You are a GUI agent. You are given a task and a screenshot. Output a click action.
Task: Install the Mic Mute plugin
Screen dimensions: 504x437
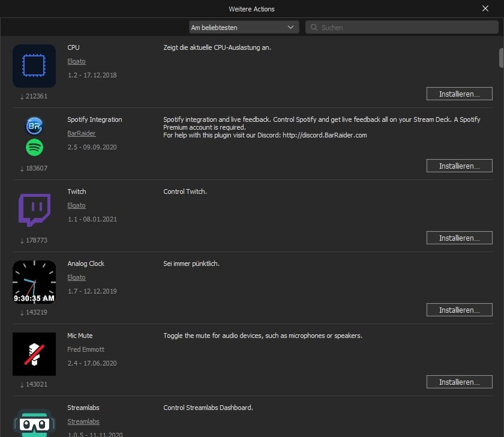pyautogui.click(x=459, y=382)
